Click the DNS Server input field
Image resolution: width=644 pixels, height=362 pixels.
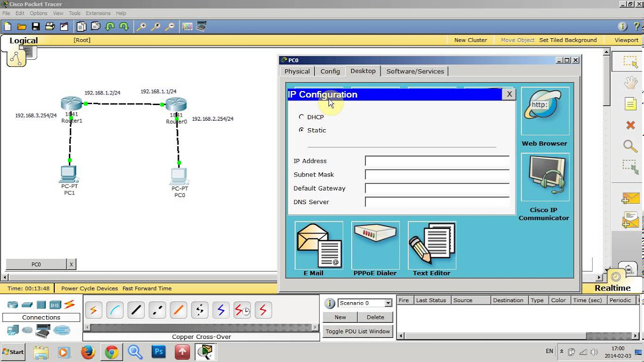(x=437, y=202)
